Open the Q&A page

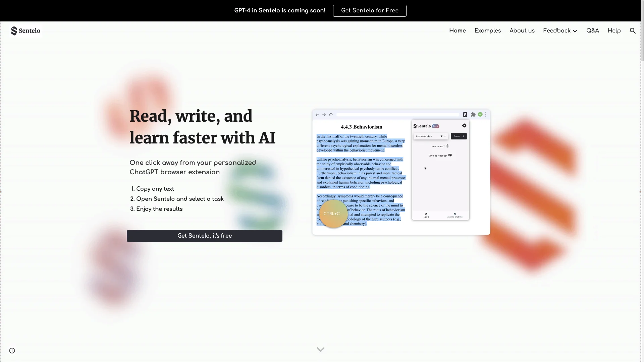pos(593,31)
